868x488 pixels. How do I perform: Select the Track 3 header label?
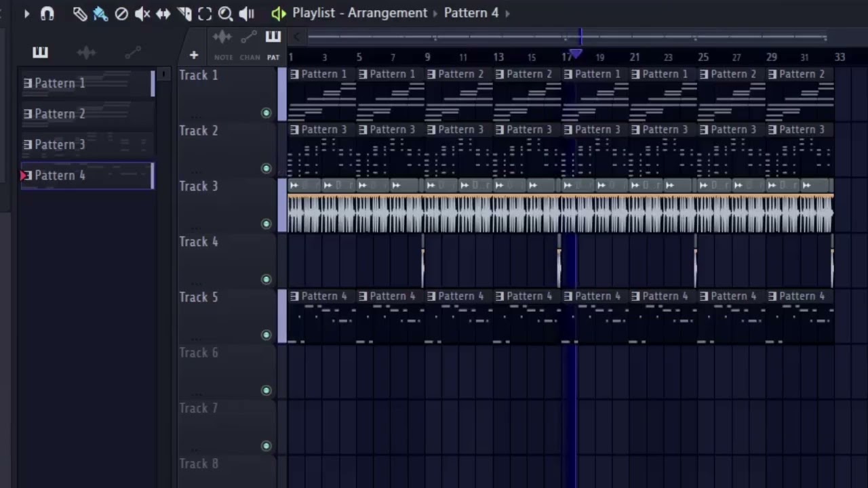tap(199, 186)
